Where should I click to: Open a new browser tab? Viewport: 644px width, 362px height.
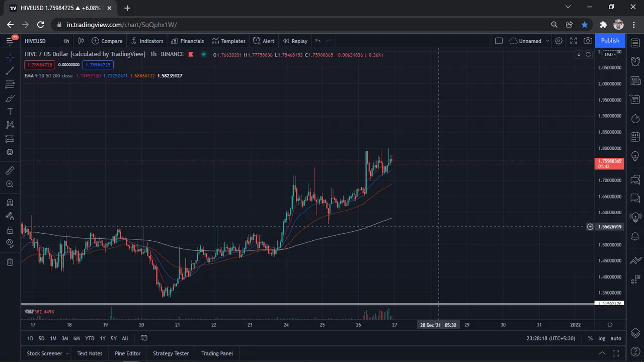(x=127, y=8)
